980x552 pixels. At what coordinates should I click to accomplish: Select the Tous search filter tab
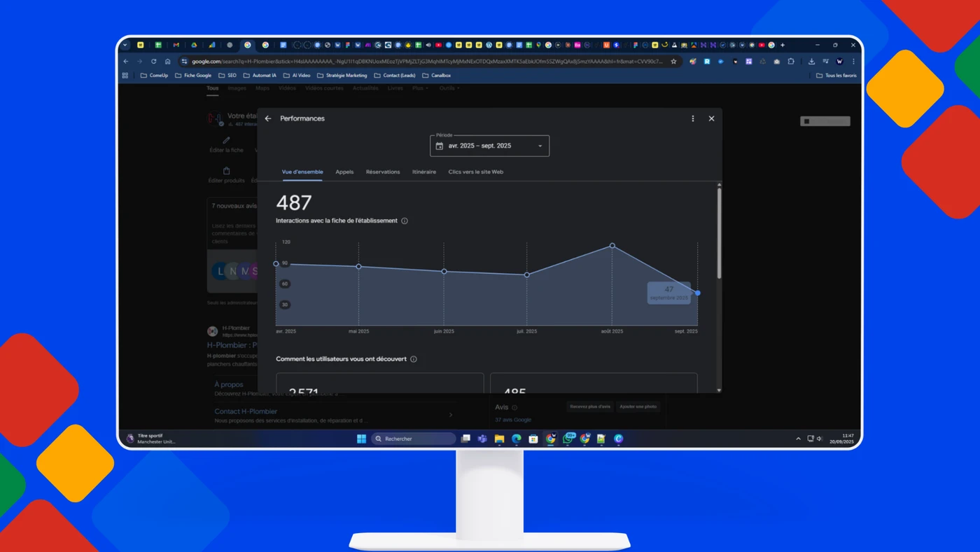click(x=213, y=88)
